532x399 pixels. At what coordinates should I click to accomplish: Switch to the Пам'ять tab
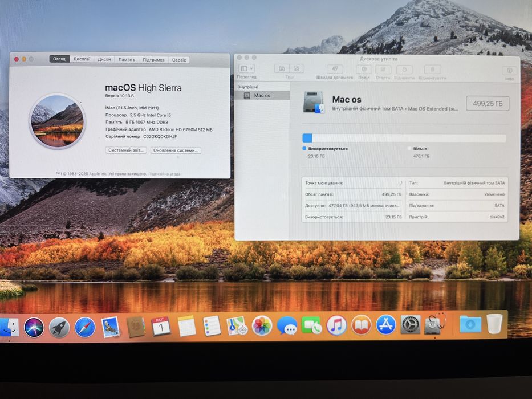point(127,59)
